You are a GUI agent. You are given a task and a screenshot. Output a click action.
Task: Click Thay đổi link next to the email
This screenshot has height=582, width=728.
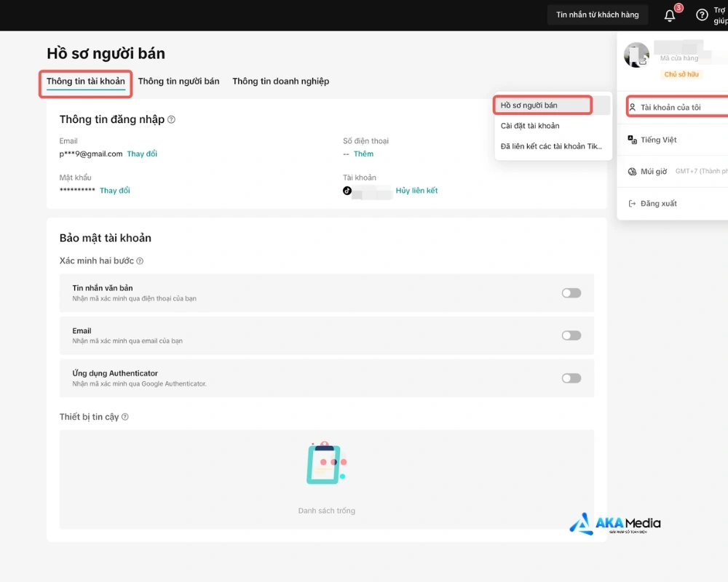click(142, 154)
